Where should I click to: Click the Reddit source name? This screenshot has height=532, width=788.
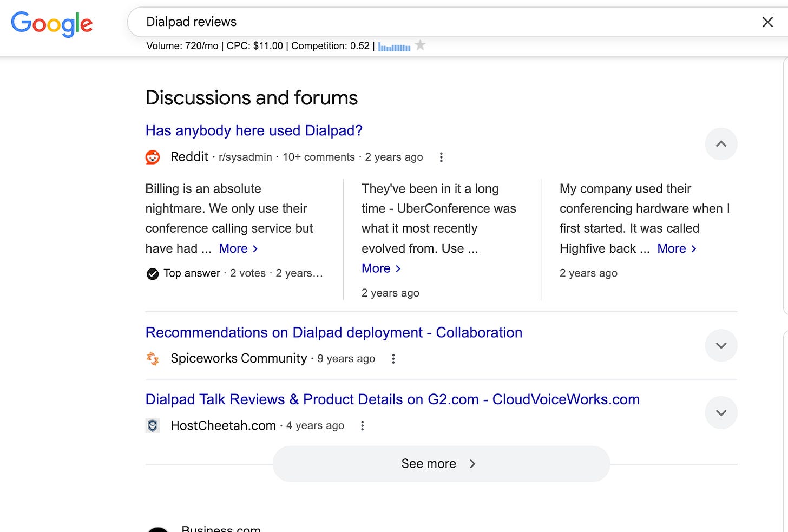pos(189,157)
